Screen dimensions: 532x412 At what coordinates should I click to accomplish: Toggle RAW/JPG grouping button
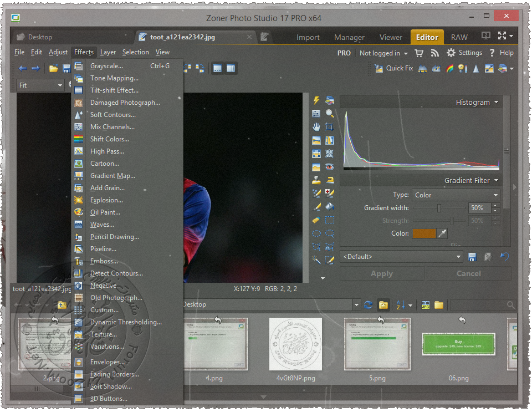pos(426,305)
